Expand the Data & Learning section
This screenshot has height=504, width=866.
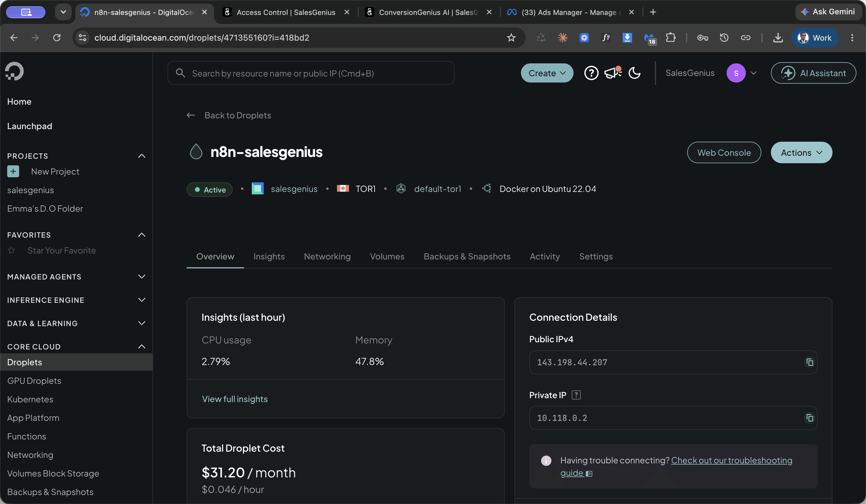tap(141, 323)
